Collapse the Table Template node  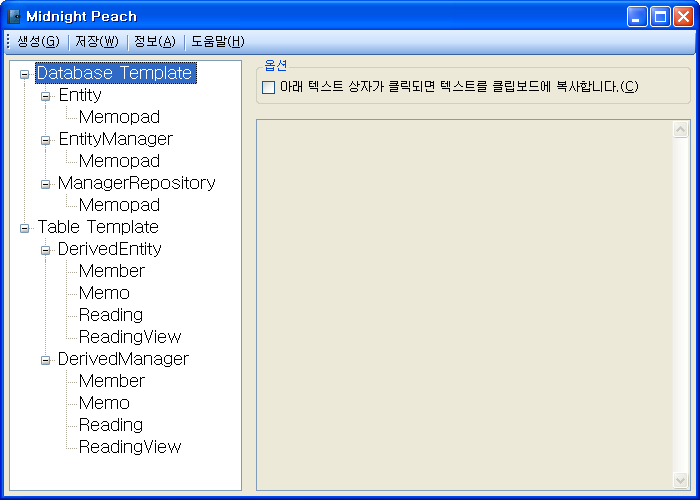point(25,228)
